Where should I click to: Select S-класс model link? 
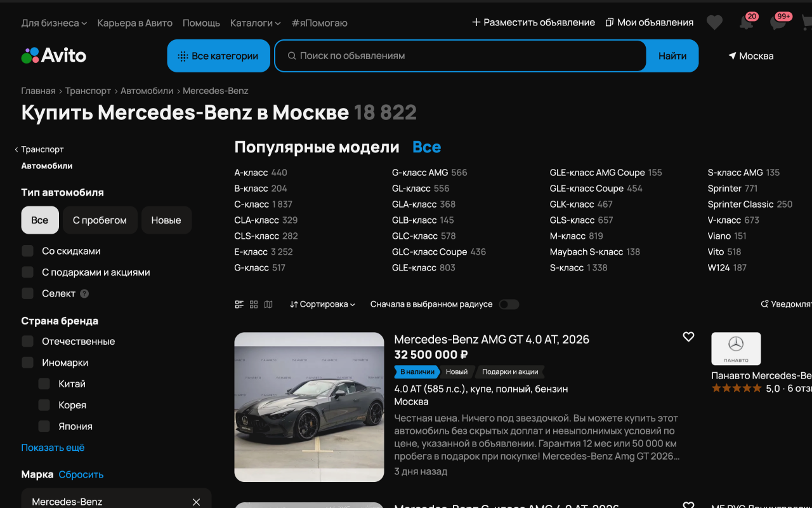566,268
